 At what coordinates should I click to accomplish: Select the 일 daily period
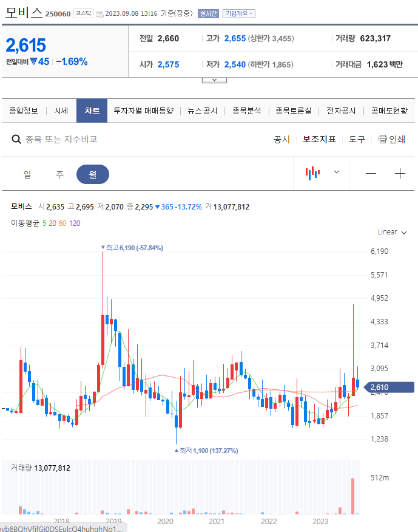[x=27, y=174]
